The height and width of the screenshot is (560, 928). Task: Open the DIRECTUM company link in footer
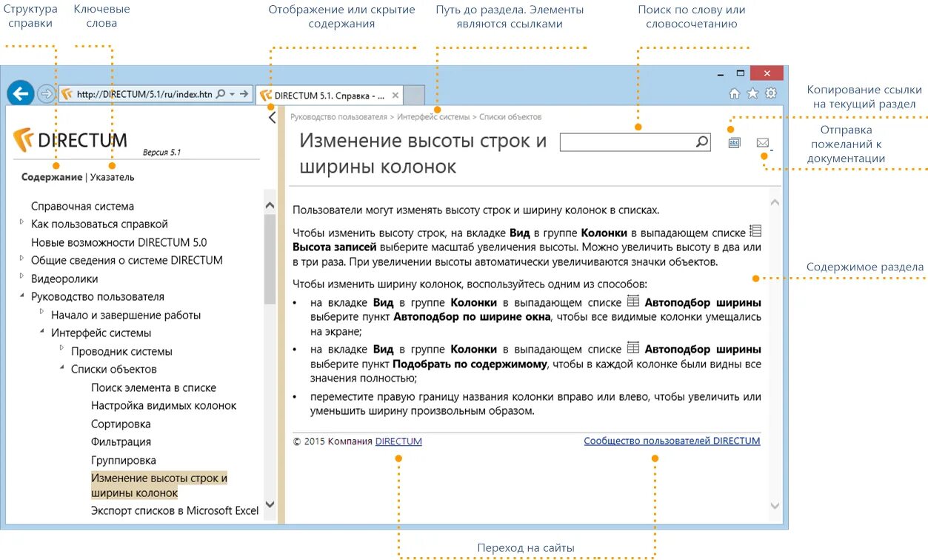398,441
